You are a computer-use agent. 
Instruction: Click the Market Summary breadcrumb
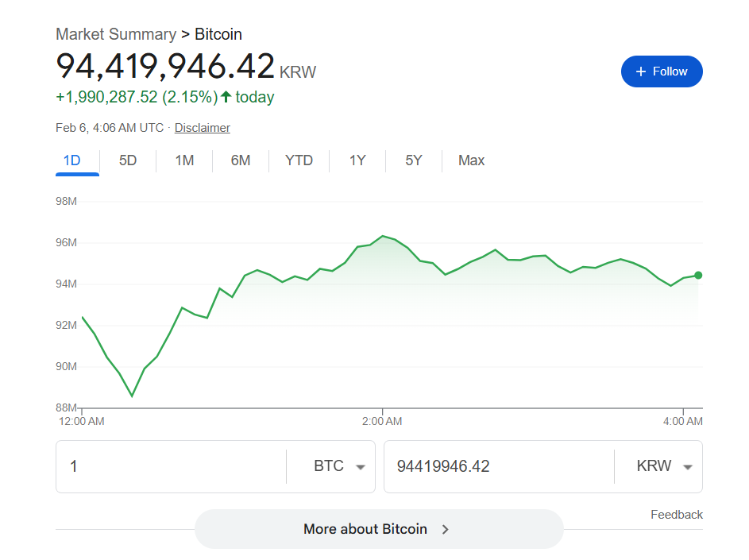pyautogui.click(x=116, y=34)
